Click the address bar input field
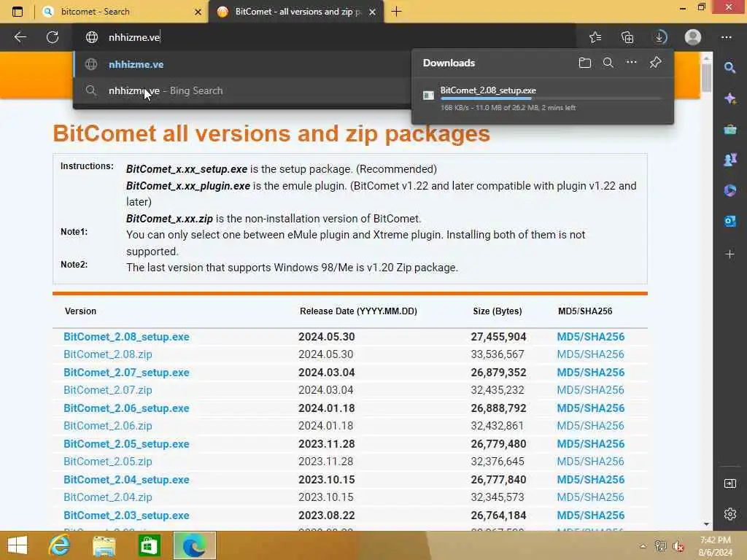Screen dimensions: 747x560 (x=324, y=37)
